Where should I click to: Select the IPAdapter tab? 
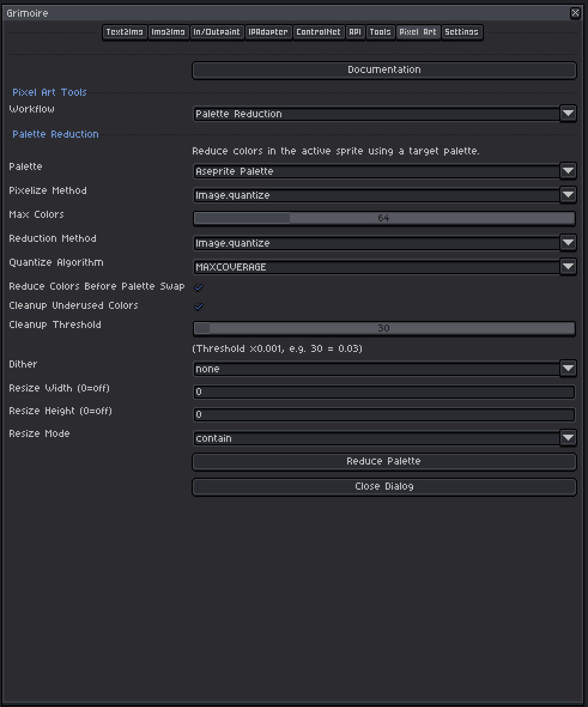point(268,32)
